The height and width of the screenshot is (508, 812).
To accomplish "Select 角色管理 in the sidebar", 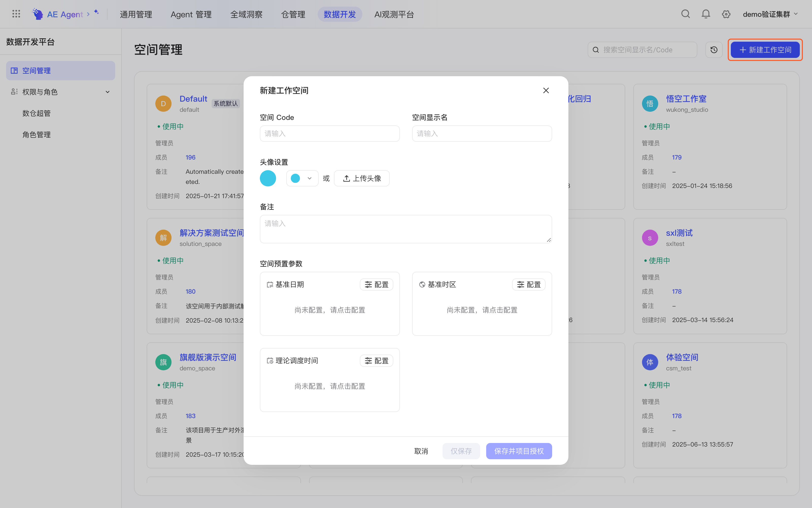I will 37,134.
